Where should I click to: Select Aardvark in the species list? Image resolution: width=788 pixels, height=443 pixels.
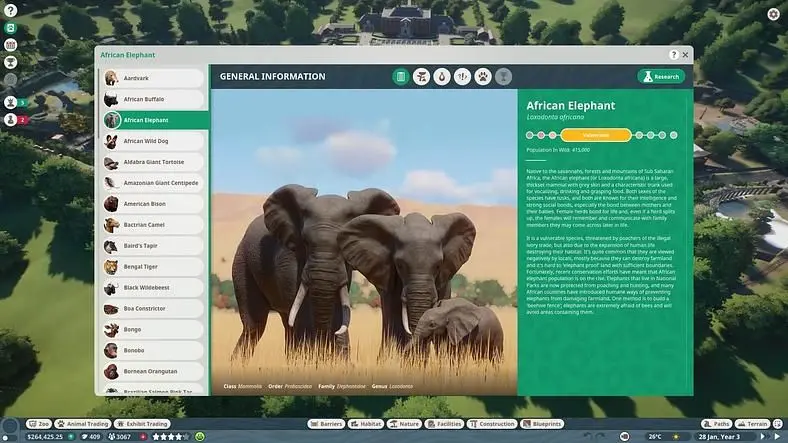[x=154, y=78]
